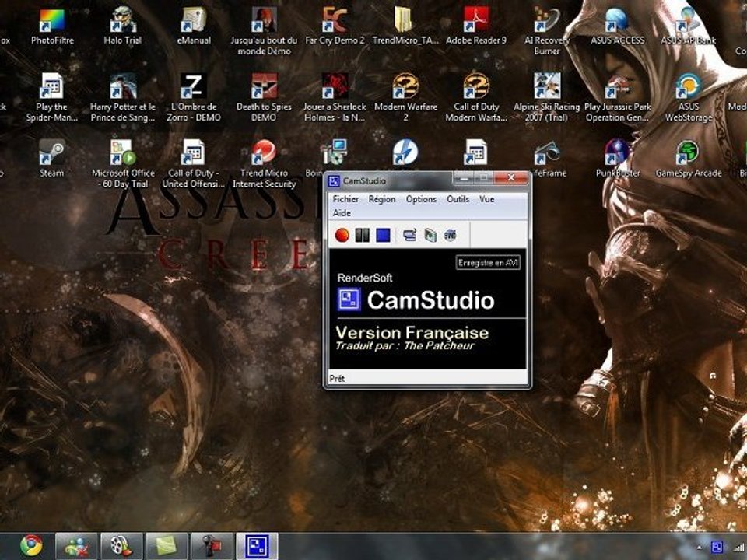This screenshot has width=747, height=560.
Task: Open the Options menu in CamStudio
Action: click(x=421, y=199)
